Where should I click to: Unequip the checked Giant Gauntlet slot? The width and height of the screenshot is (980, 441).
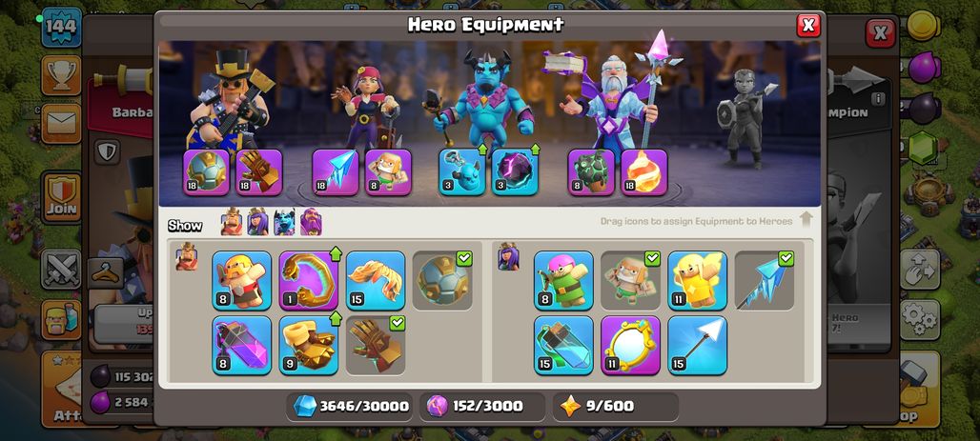376,345
